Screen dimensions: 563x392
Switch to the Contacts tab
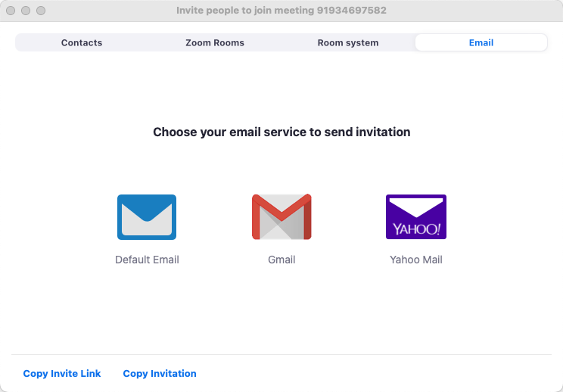tap(82, 43)
